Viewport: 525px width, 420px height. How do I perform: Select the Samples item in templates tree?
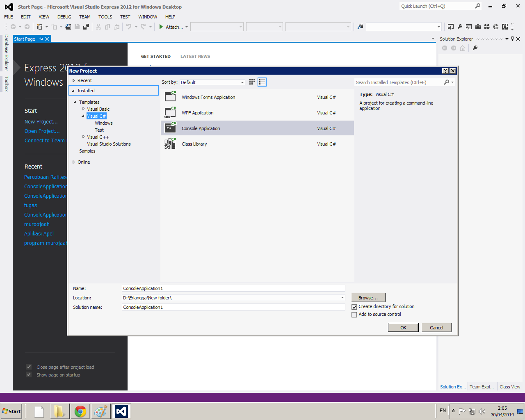click(87, 151)
